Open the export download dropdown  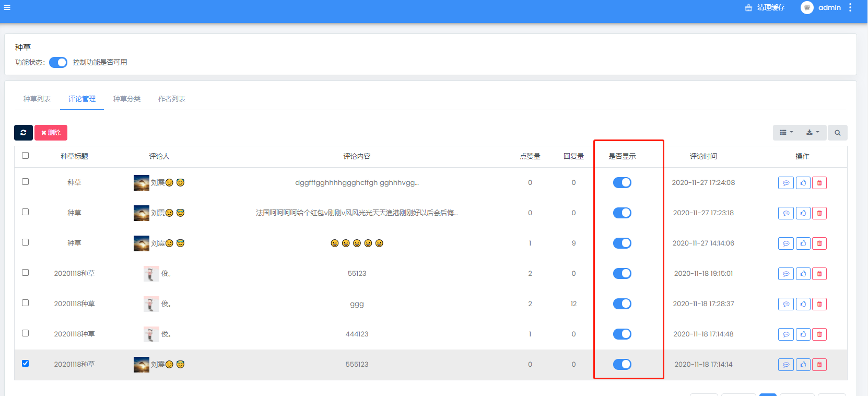pyautogui.click(x=813, y=133)
